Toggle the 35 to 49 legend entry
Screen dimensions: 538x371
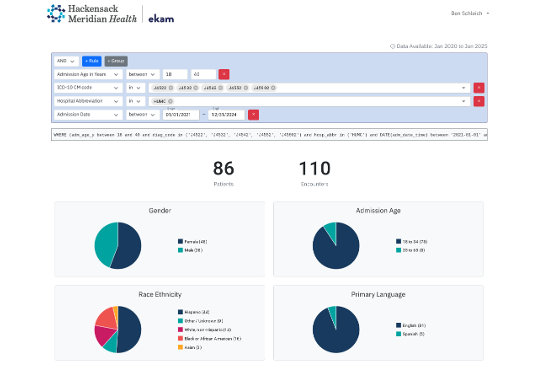coord(411,250)
